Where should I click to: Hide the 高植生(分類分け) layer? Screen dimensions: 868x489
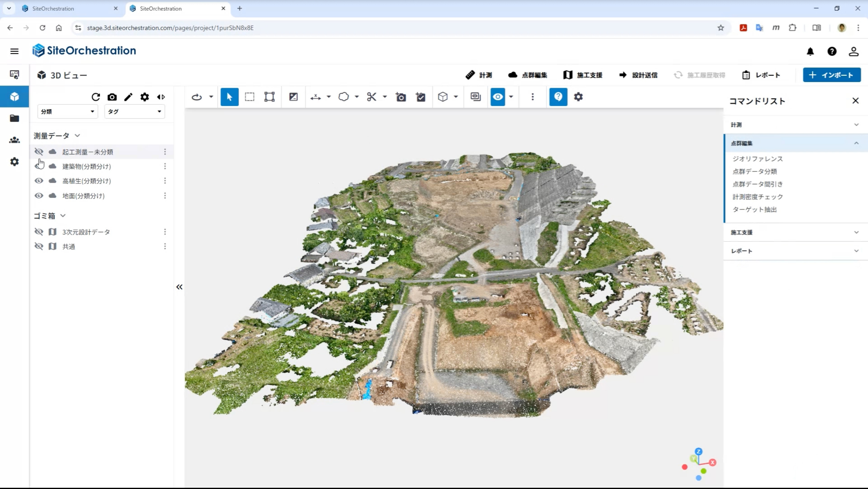pos(39,181)
